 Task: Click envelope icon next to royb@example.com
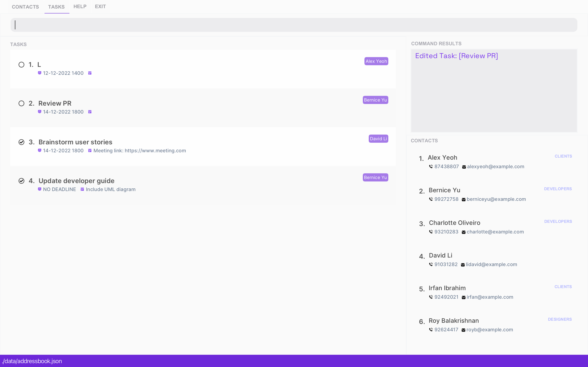click(463, 330)
